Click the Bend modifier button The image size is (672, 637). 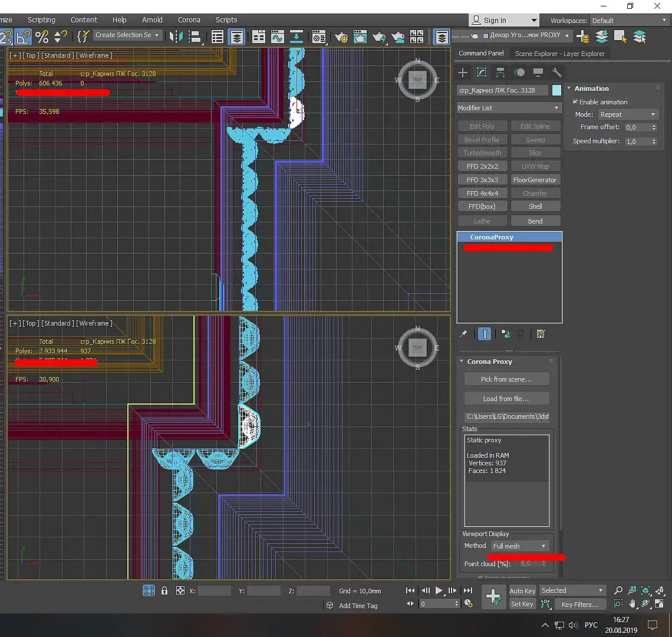click(535, 221)
